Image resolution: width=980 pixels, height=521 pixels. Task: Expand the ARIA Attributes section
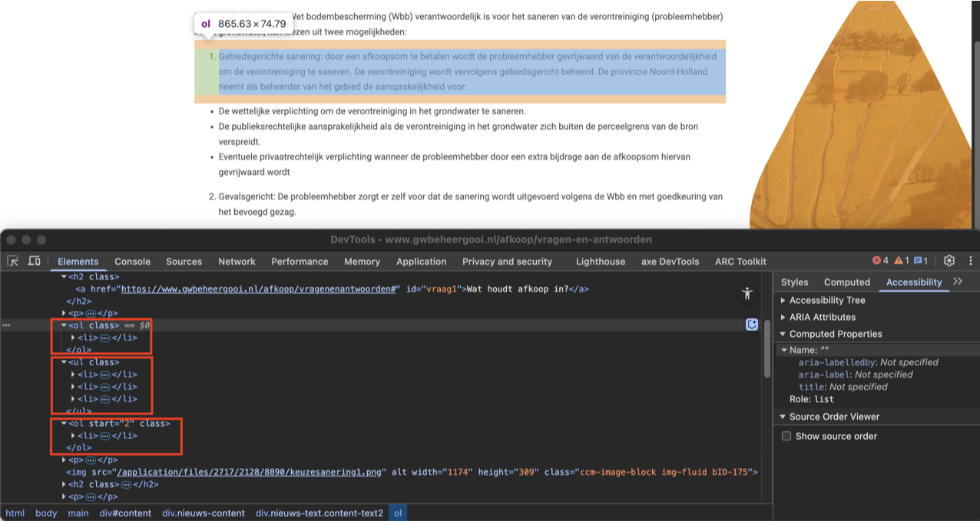pyautogui.click(x=783, y=317)
